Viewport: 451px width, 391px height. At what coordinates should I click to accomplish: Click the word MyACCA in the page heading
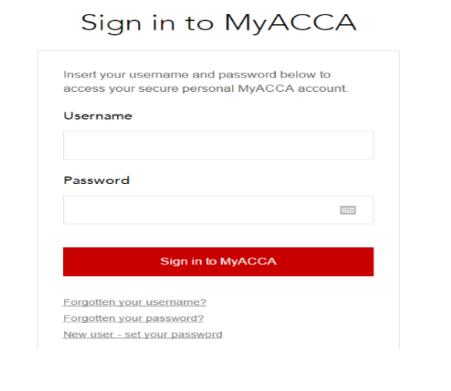pos(290,23)
